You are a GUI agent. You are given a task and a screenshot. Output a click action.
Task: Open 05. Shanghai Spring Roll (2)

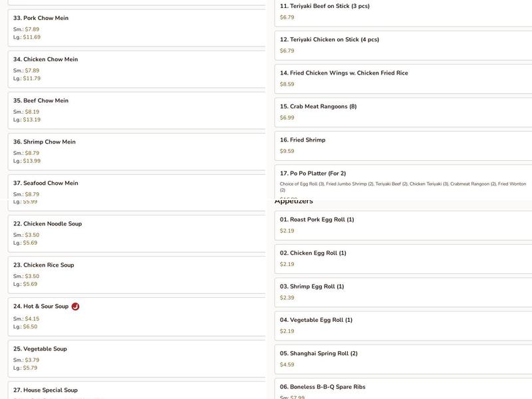pos(403,360)
